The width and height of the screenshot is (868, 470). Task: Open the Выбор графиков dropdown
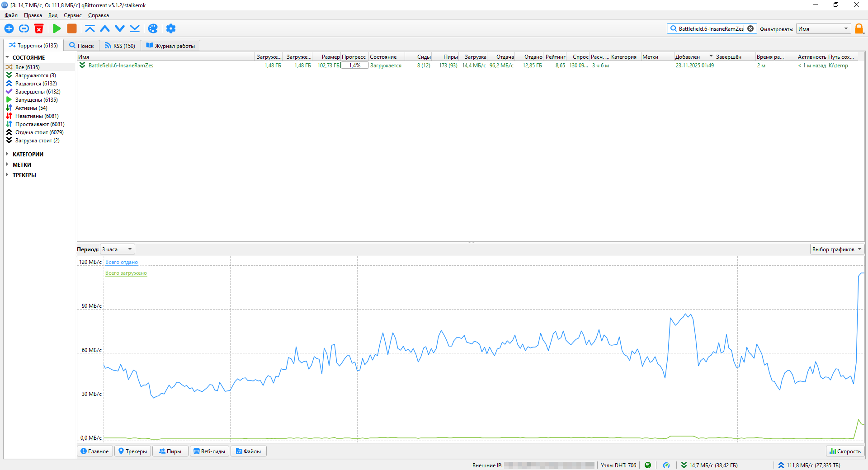[x=836, y=249]
